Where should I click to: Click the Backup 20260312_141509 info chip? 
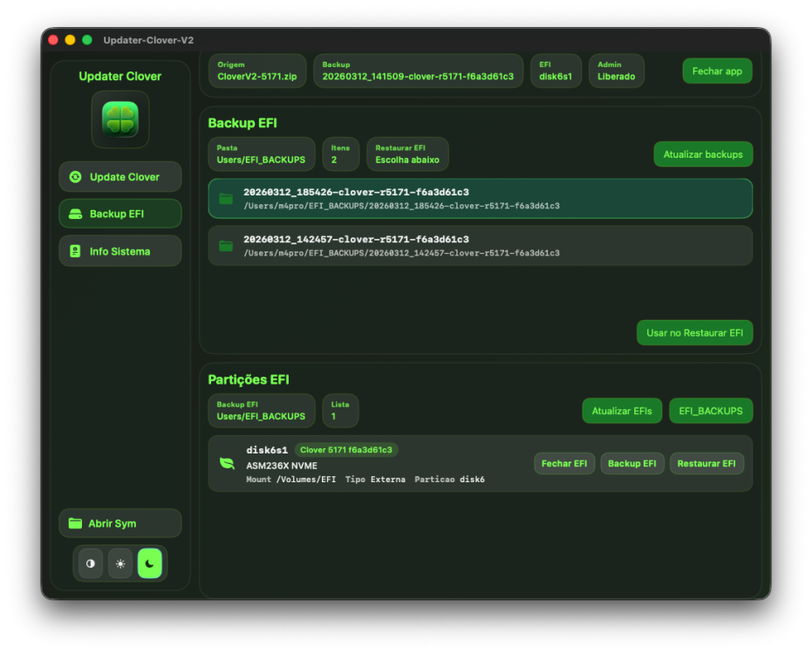click(x=418, y=71)
